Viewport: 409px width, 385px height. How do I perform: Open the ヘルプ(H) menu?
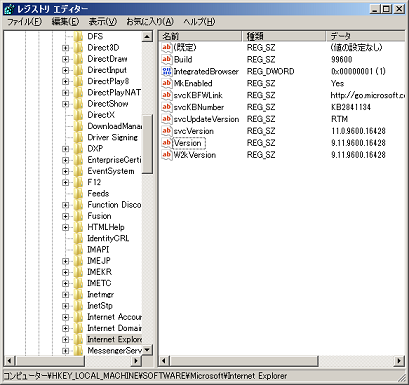[x=199, y=22]
